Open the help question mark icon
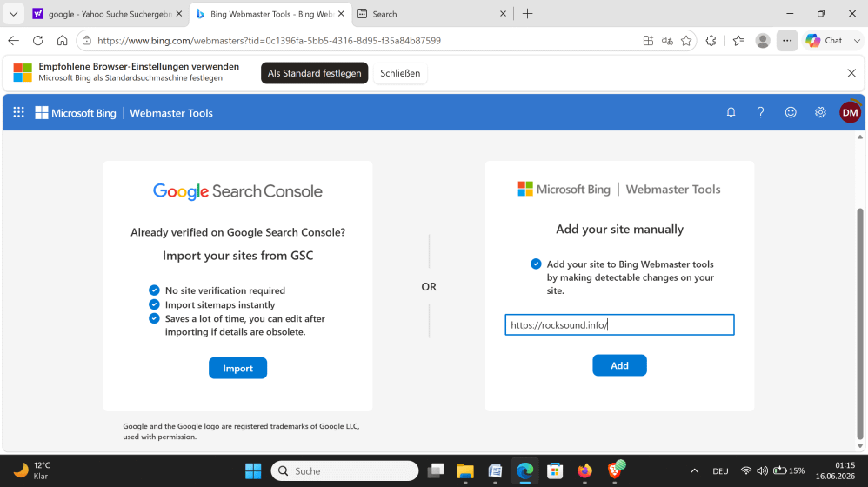 [x=761, y=113]
